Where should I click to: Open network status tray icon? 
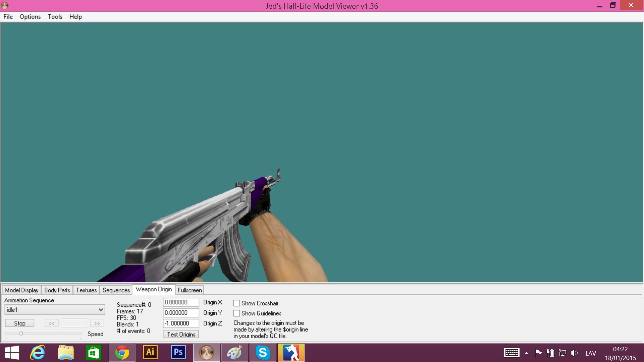(x=562, y=353)
